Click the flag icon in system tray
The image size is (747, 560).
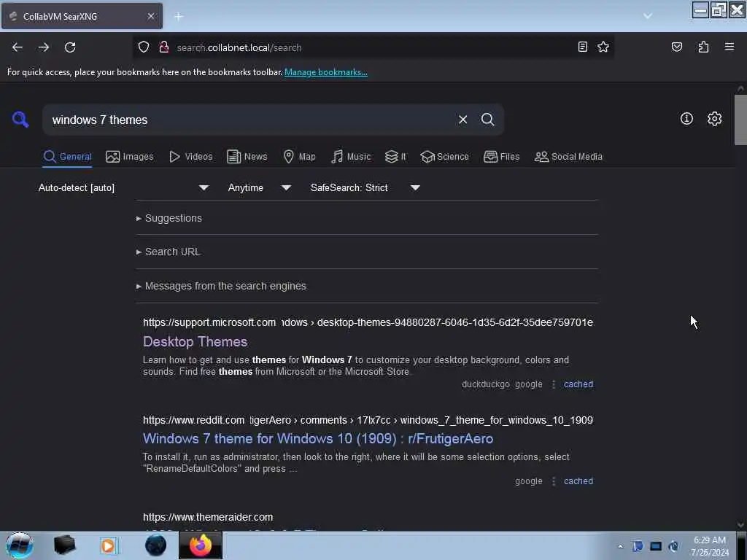tap(638, 546)
